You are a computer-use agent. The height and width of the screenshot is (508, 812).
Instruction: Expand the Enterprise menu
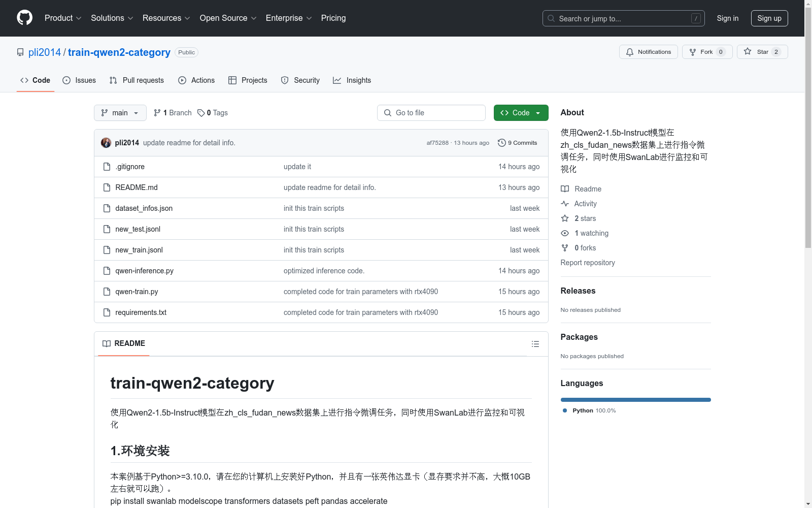[x=289, y=18]
